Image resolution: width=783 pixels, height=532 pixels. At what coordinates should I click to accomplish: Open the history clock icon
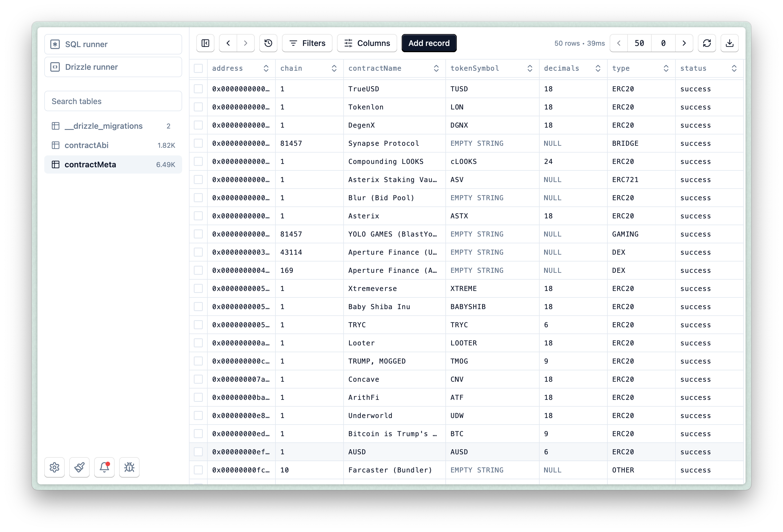268,43
